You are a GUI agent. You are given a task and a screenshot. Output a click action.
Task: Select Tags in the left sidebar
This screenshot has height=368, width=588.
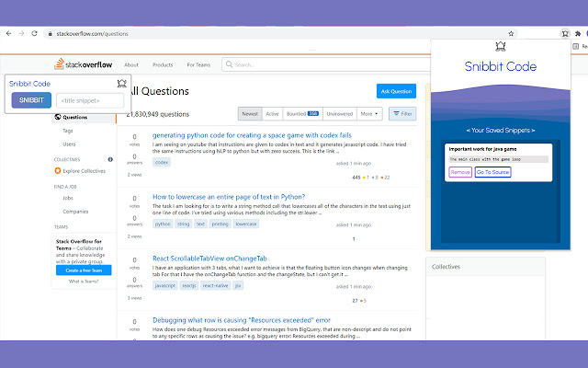68,131
